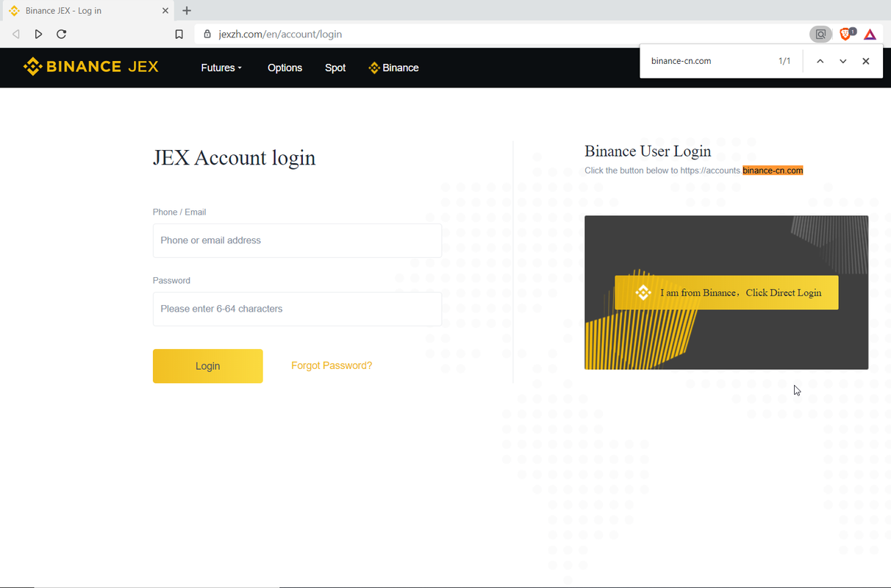891x588 pixels.
Task: Open the Brave Rewards triangle icon
Action: [x=870, y=35]
